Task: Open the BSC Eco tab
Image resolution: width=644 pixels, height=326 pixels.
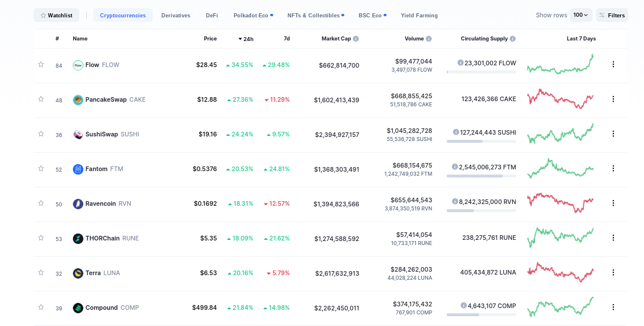Action: point(373,15)
